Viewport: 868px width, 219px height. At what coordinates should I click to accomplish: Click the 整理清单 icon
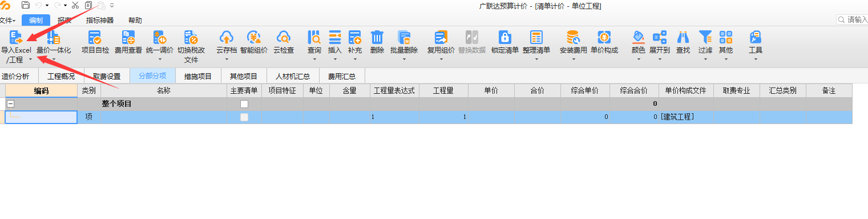tap(536, 38)
